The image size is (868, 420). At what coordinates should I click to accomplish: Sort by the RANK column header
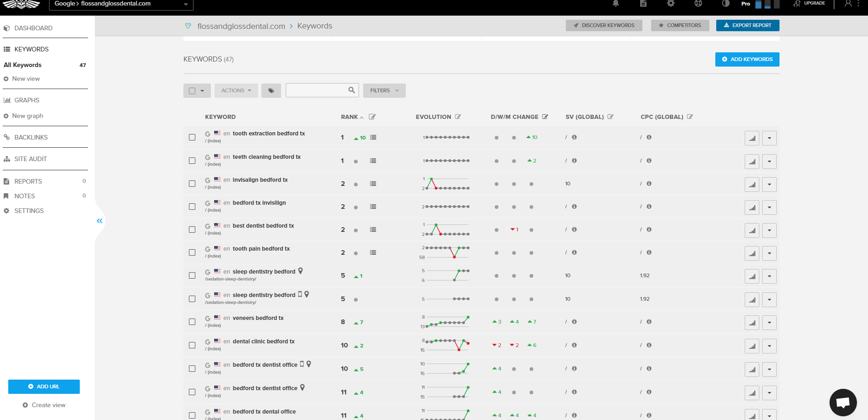pos(349,117)
